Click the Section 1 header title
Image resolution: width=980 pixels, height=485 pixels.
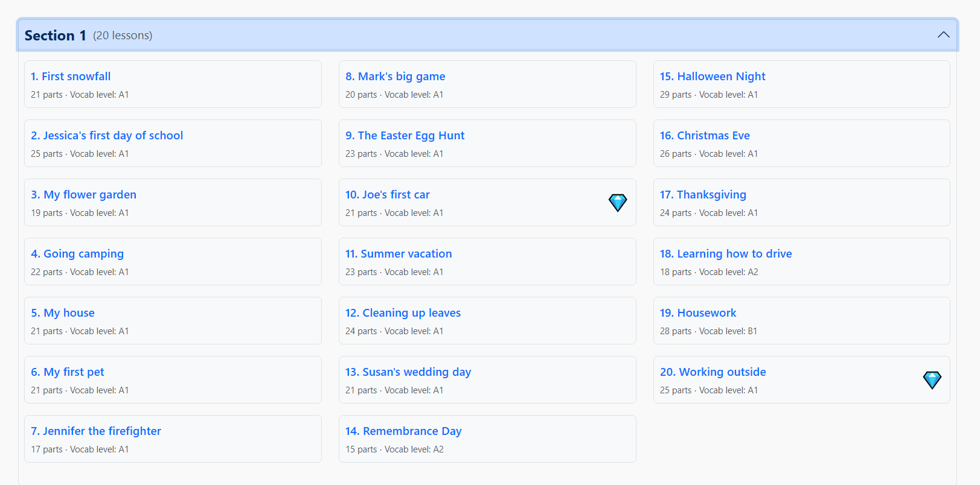[x=56, y=36]
